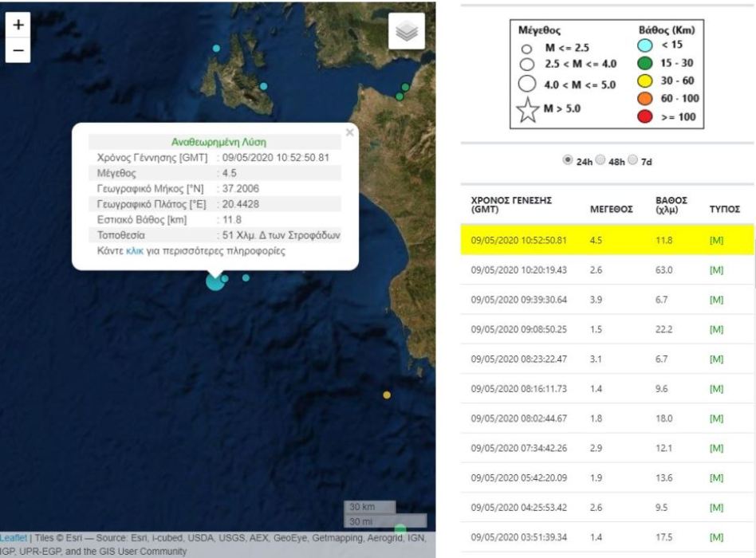Select the 09/05/2020 05:42:20.09 event row

point(607,478)
